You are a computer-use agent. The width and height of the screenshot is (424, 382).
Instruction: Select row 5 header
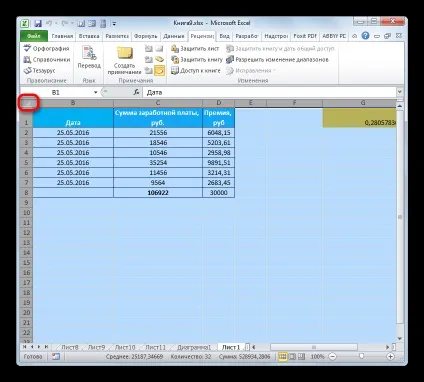pyautogui.click(x=26, y=163)
